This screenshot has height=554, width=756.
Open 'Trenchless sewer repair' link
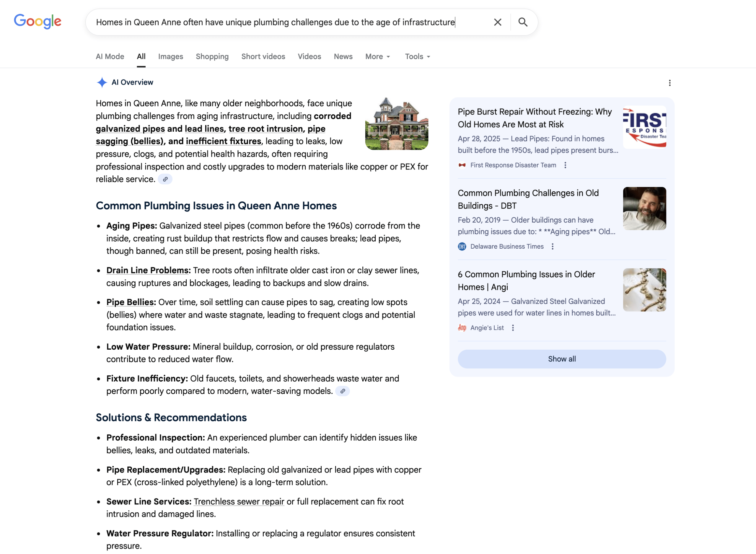click(x=239, y=502)
